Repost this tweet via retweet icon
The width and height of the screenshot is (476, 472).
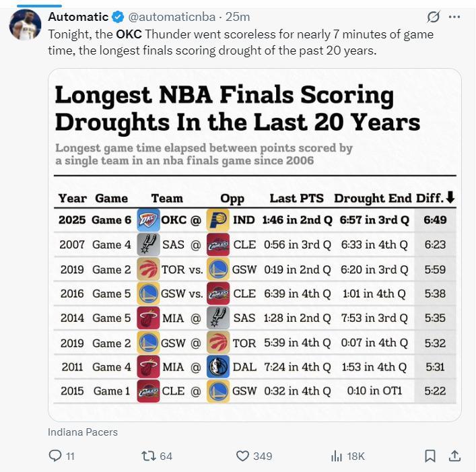tap(149, 456)
